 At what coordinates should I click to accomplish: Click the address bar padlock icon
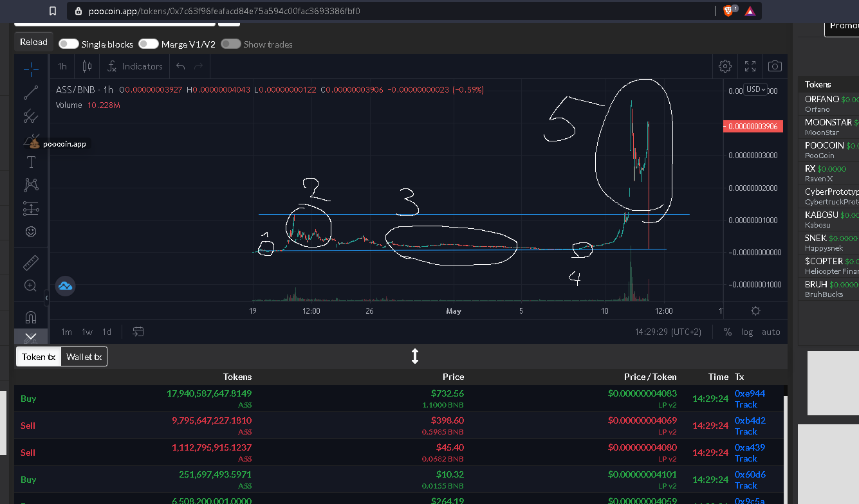[79, 11]
